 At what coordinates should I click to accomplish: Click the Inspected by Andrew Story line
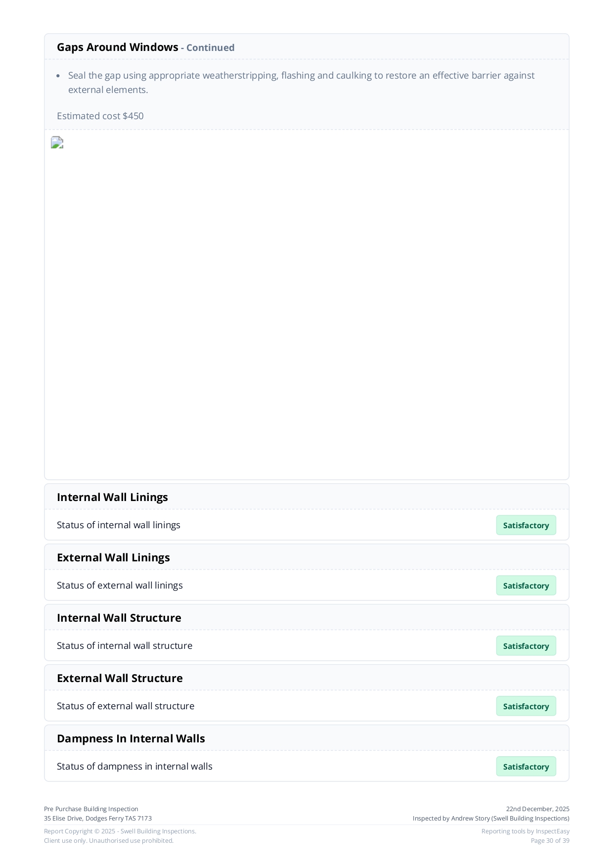coord(490,819)
